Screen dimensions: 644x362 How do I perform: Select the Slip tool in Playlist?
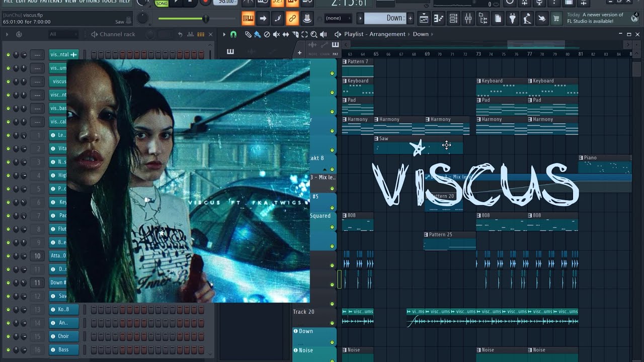(x=286, y=34)
